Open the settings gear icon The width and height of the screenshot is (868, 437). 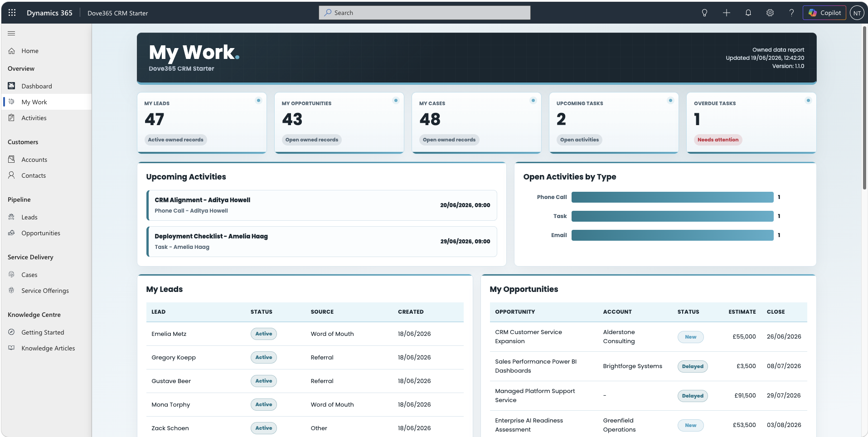[770, 13]
